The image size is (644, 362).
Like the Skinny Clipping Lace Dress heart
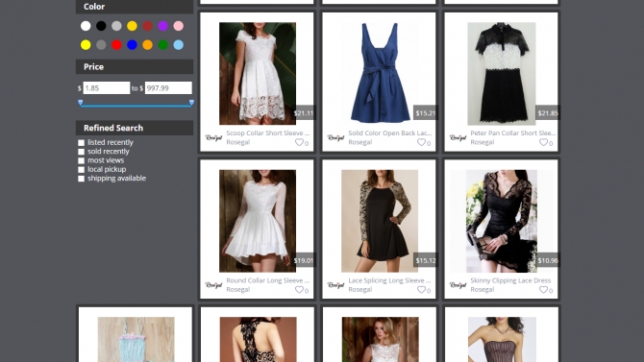pyautogui.click(x=543, y=289)
